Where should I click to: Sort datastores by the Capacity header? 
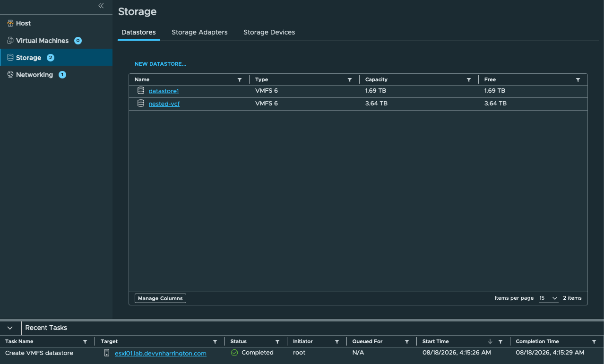click(x=376, y=80)
